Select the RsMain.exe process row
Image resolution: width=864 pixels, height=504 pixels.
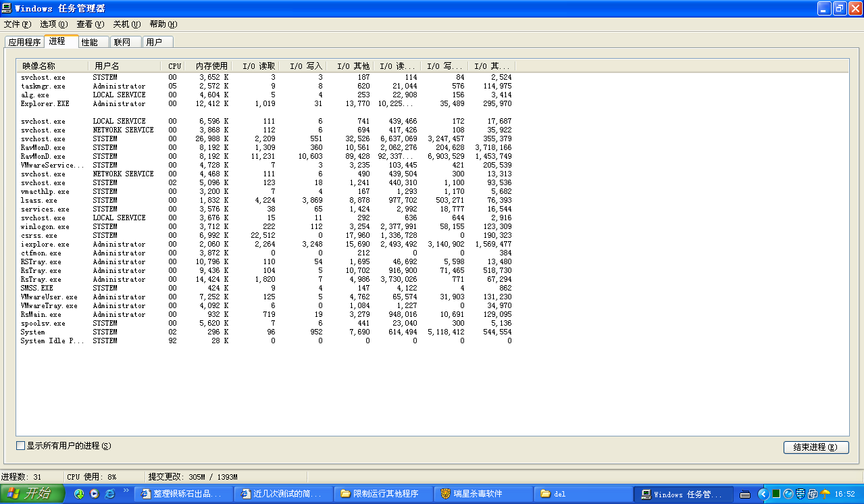[267, 315]
